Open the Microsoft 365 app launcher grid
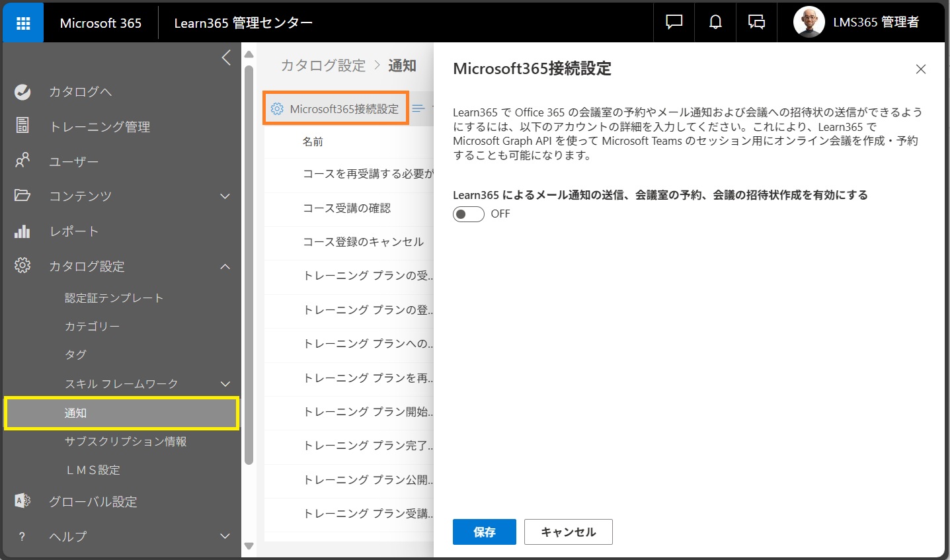The height and width of the screenshot is (560, 950). click(x=23, y=23)
